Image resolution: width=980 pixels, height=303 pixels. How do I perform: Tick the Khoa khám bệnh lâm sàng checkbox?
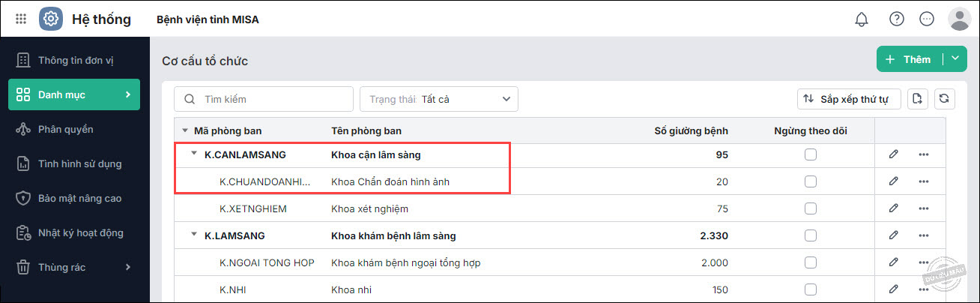click(x=811, y=235)
